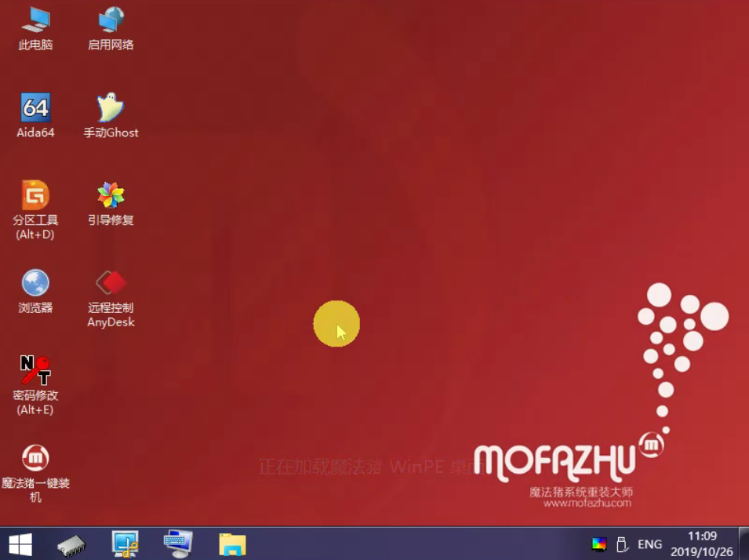Select 密码修改 (Alt+E) password tool

35,385
